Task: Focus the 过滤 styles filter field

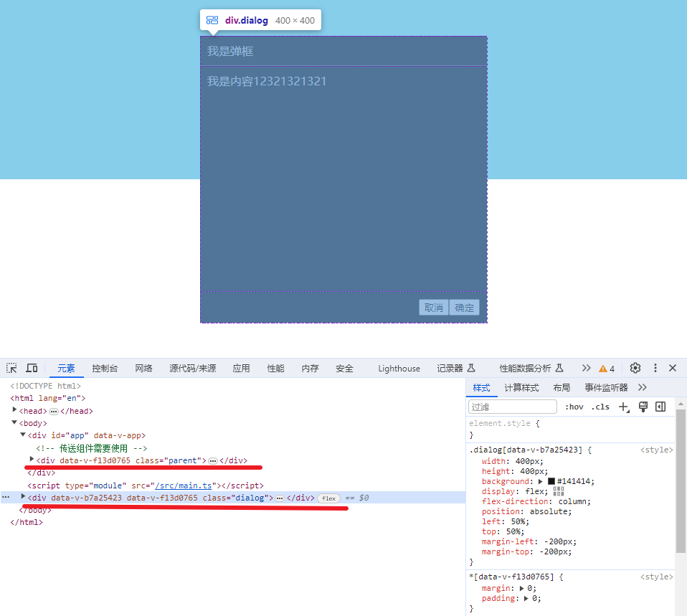Action: [x=513, y=407]
